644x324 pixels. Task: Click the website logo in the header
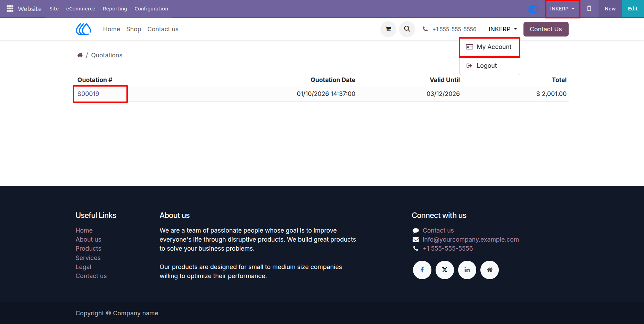[x=83, y=29]
